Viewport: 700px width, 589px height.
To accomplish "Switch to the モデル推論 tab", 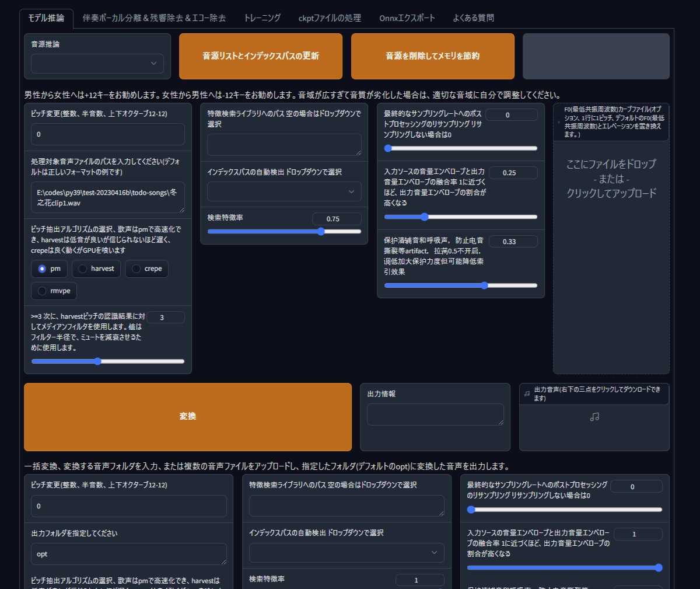I will [x=46, y=18].
